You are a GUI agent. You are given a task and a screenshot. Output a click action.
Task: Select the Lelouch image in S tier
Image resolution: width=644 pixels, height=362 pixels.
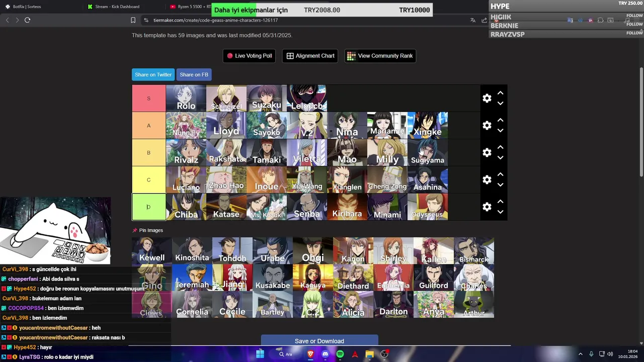click(x=307, y=98)
